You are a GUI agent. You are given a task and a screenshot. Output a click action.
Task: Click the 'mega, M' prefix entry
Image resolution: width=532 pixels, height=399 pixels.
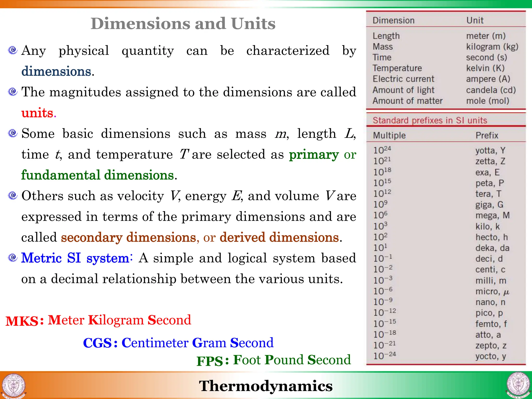tap(493, 216)
